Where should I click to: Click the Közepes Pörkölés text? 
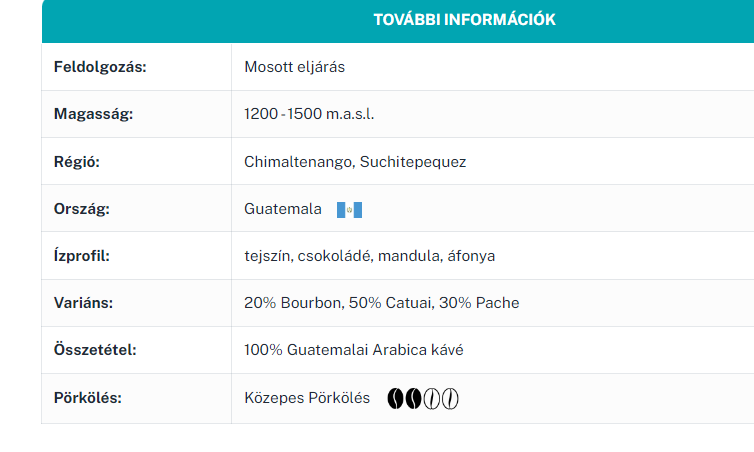coord(307,398)
